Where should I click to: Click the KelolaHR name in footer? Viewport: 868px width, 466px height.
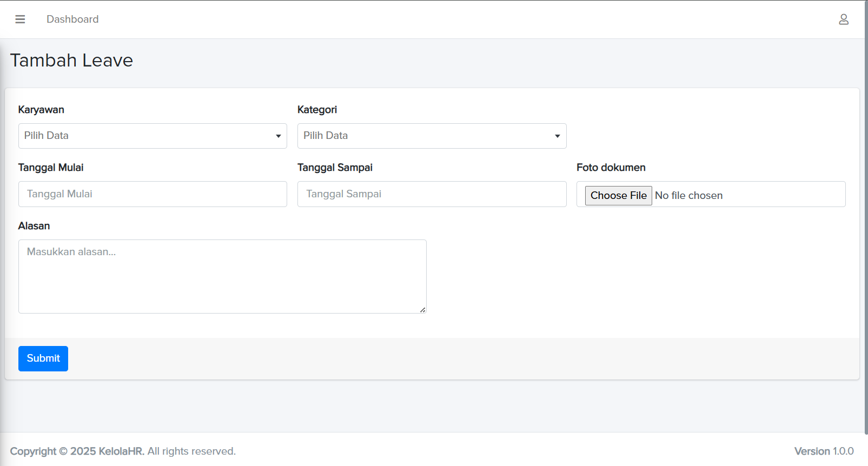[121, 451]
